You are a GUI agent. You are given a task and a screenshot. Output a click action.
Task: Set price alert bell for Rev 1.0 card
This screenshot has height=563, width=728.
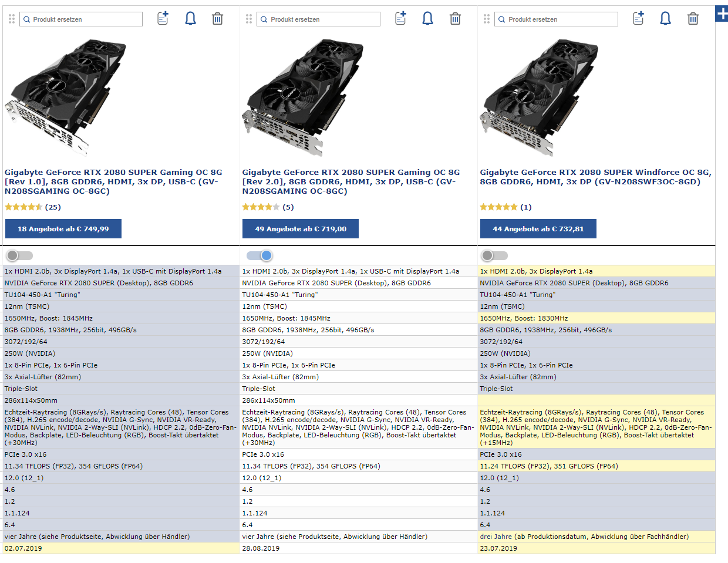[190, 19]
